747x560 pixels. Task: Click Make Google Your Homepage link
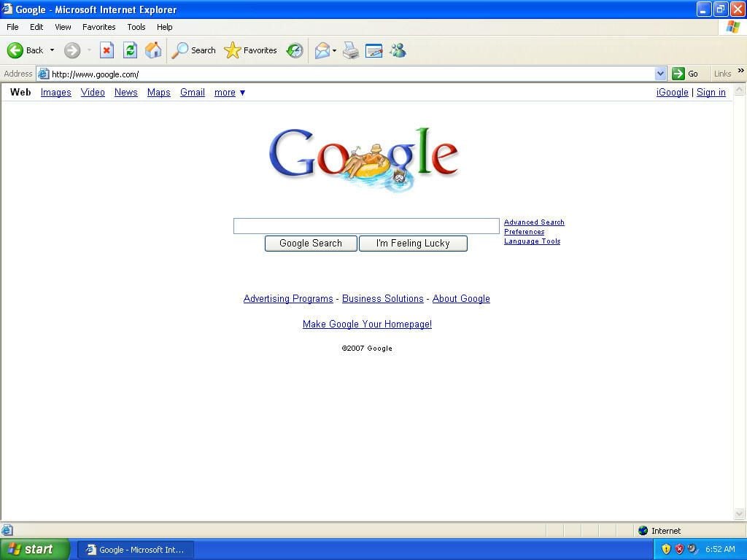[x=368, y=324]
